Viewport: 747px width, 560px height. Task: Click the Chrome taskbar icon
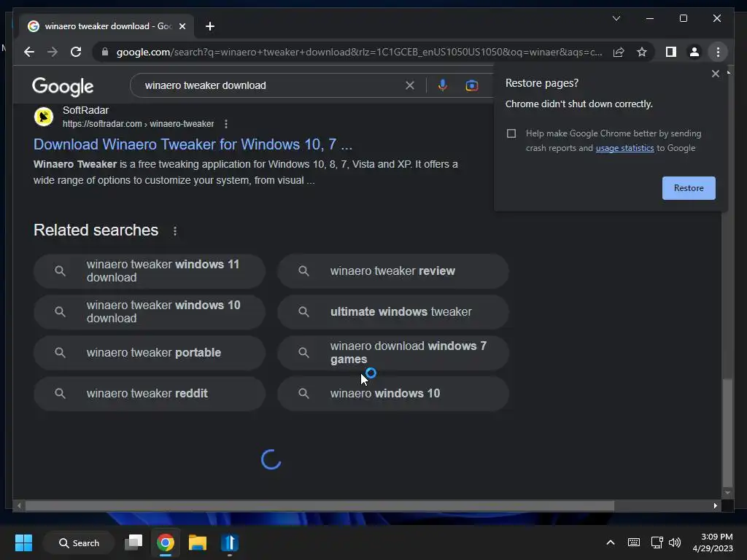(166, 542)
